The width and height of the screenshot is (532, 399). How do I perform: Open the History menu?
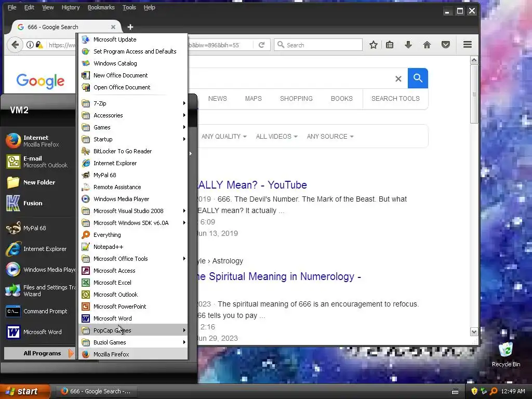coord(71,7)
